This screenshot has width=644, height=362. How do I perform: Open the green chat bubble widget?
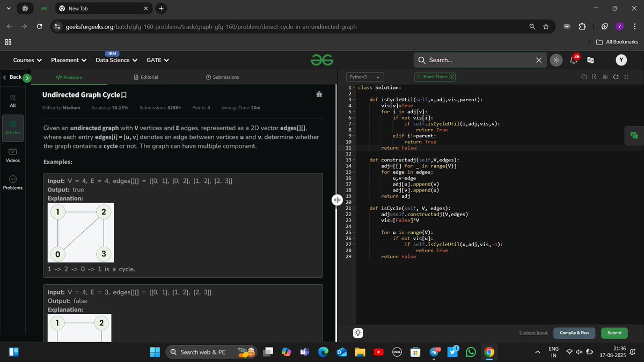click(x=634, y=136)
